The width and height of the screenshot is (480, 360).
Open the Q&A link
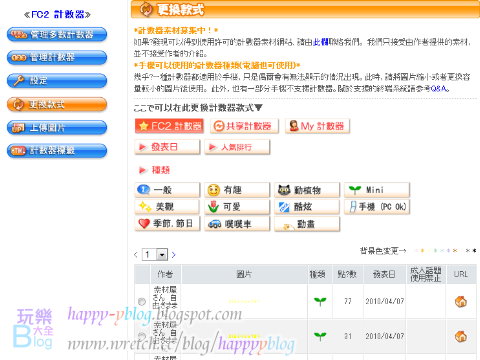coord(439,88)
